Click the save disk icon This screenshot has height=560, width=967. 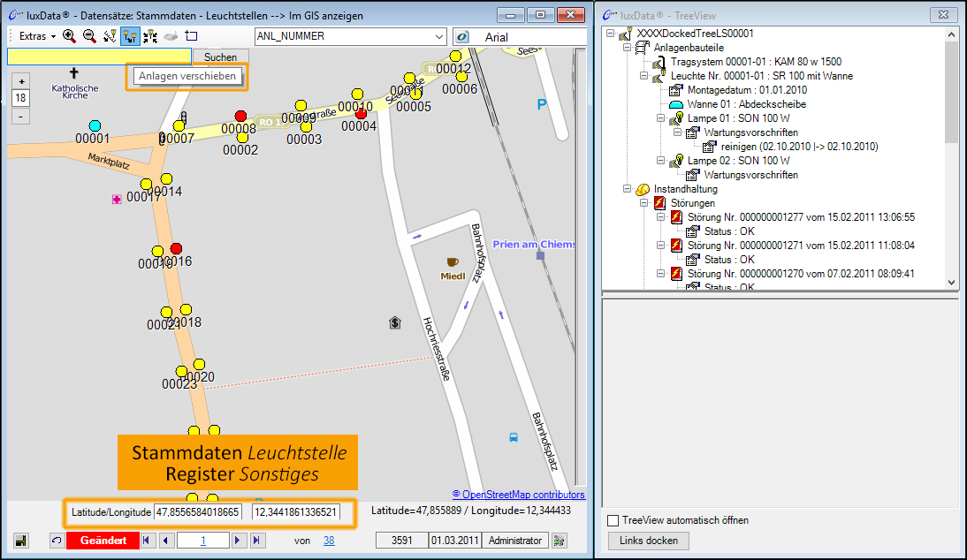point(20,541)
